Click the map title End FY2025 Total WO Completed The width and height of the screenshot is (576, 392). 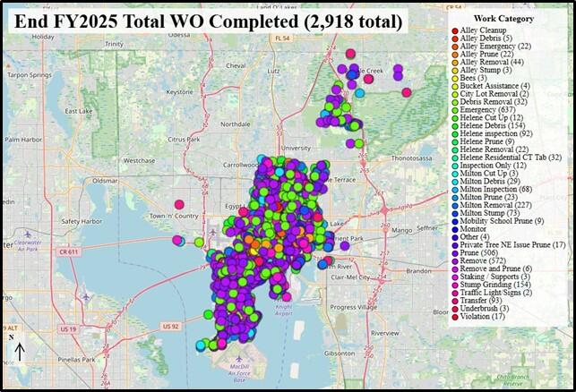coord(209,21)
